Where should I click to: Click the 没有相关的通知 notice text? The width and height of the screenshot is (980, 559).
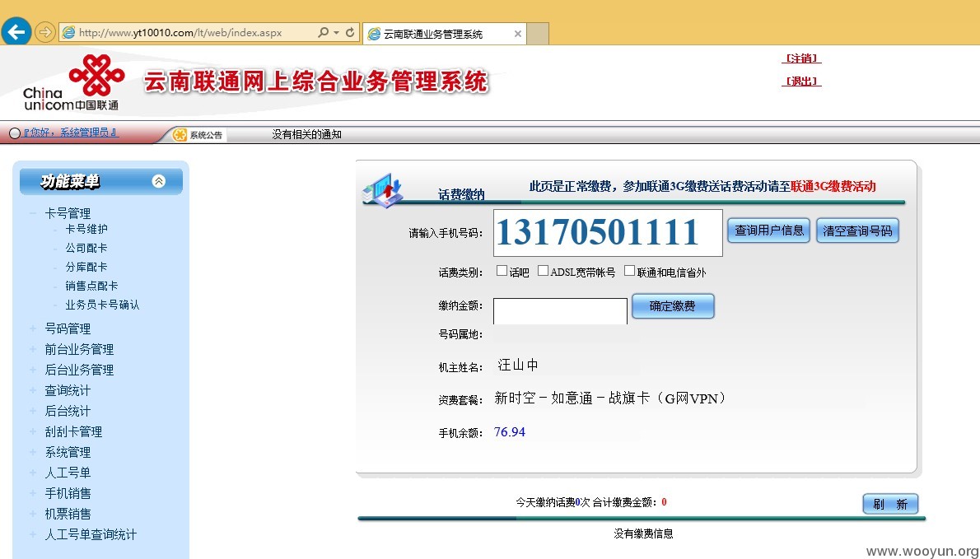[x=306, y=134]
